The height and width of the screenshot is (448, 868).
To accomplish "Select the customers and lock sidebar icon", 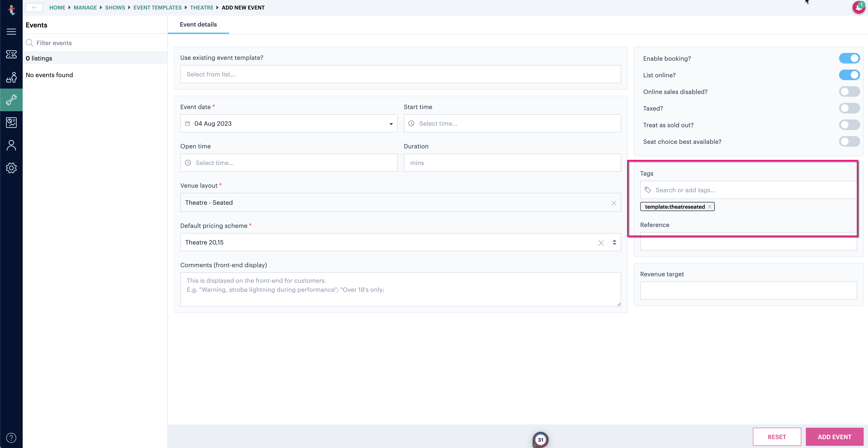I will coord(11,77).
